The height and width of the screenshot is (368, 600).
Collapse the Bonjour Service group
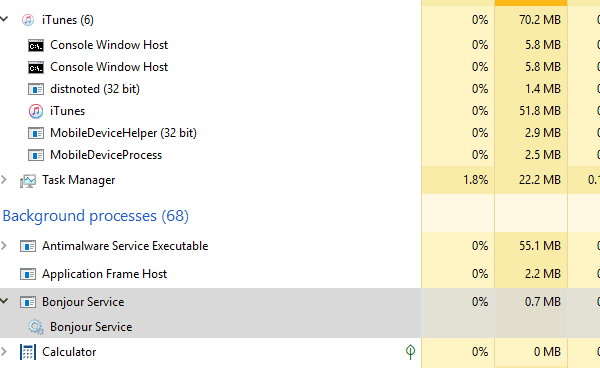pos(4,301)
